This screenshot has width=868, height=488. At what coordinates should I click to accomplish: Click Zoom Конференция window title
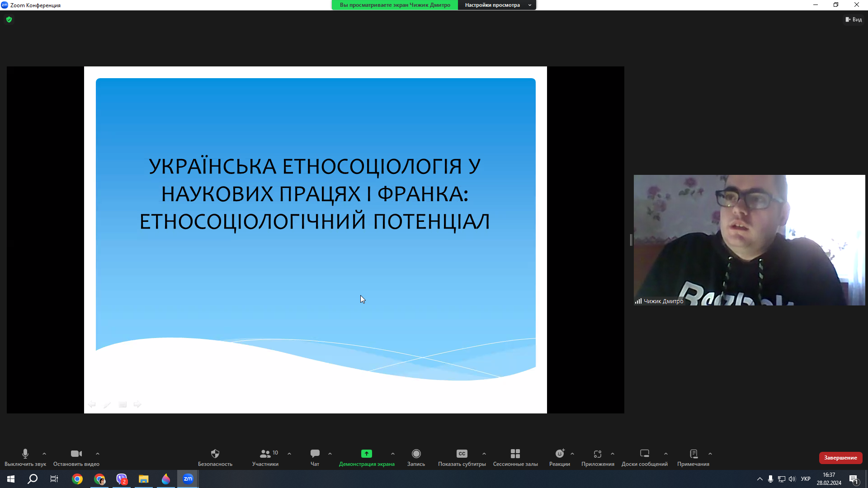coord(35,5)
